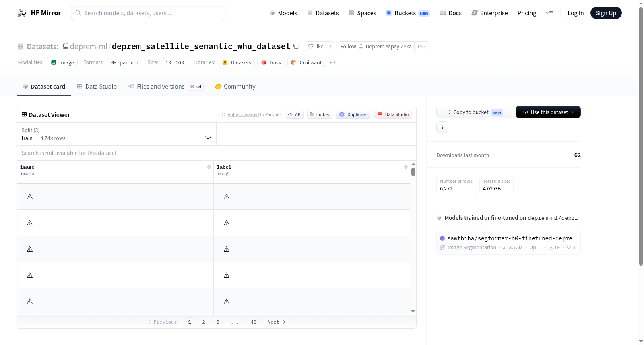This screenshot has height=345, width=644.
Task: Click the Sign Up button
Action: (x=606, y=13)
